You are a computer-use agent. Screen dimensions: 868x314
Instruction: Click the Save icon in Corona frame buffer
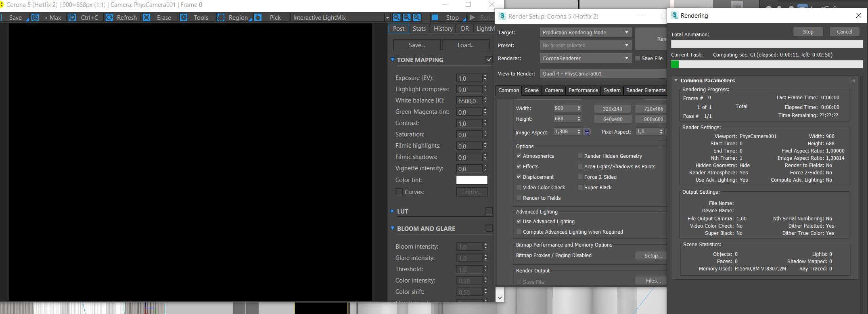click(x=1, y=17)
